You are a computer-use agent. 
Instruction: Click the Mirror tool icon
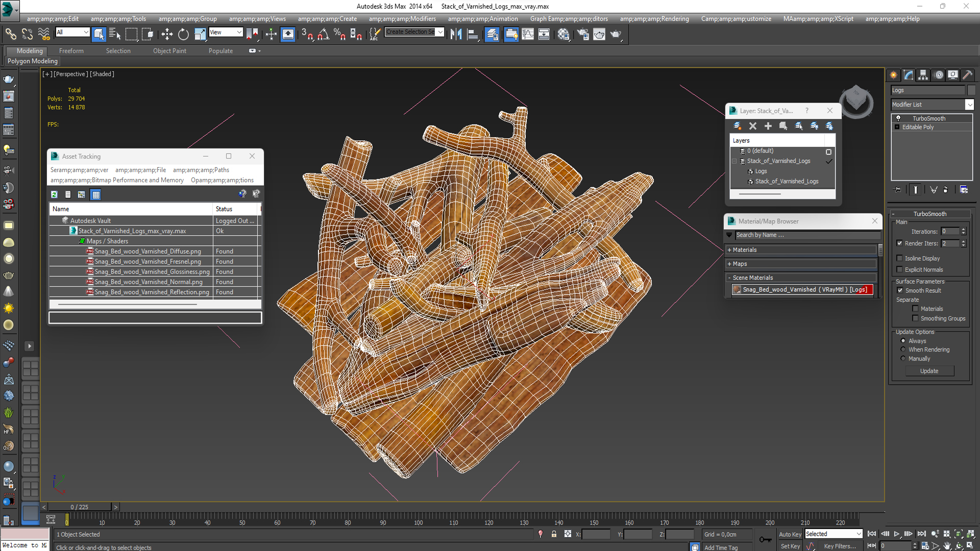click(456, 34)
